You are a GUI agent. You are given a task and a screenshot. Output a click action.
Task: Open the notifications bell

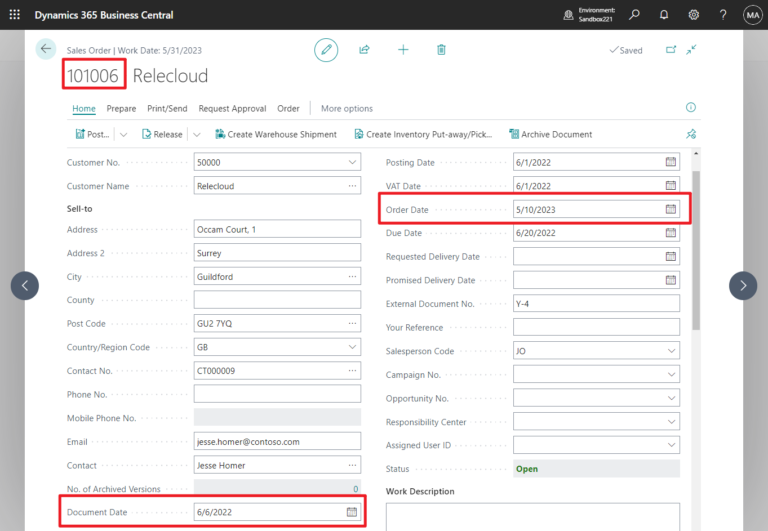click(x=664, y=15)
